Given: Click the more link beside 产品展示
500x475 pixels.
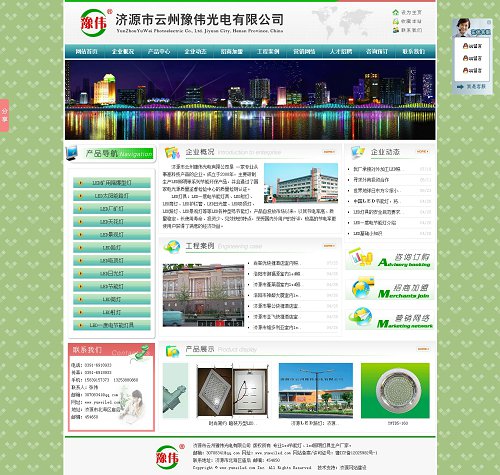Looking at the screenshot, I should tap(423, 349).
